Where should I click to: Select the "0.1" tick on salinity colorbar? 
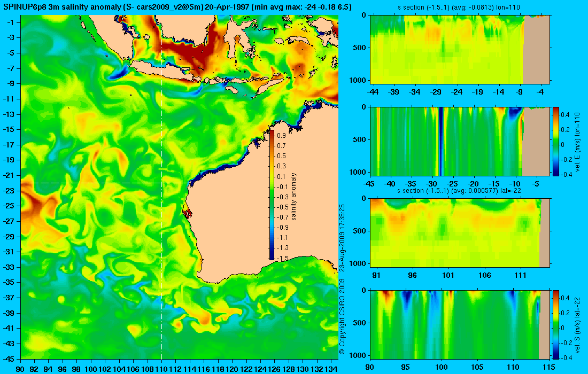point(281,176)
